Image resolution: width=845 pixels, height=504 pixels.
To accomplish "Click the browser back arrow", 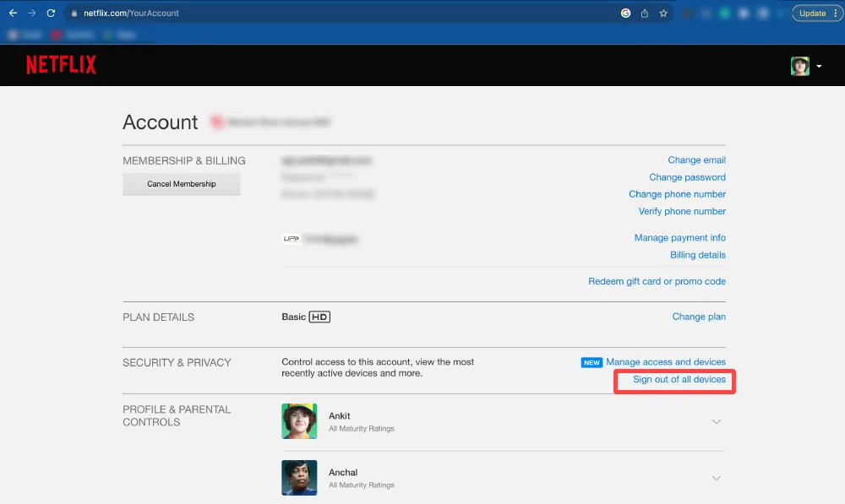I will (x=13, y=13).
